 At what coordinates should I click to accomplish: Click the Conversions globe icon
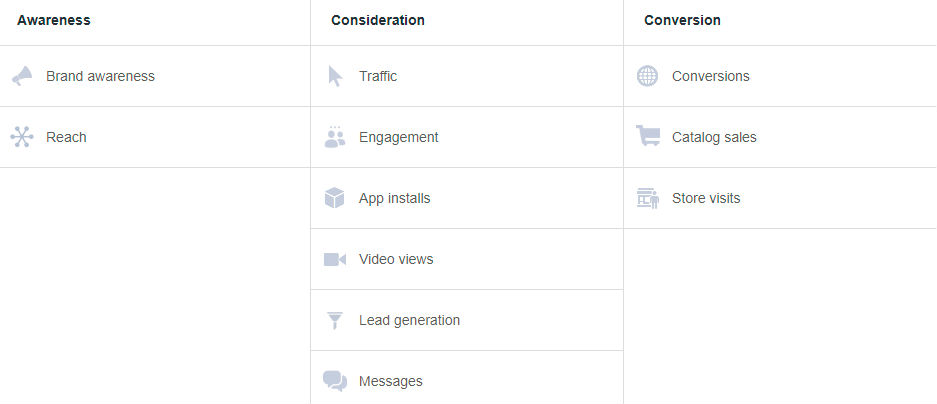click(648, 76)
